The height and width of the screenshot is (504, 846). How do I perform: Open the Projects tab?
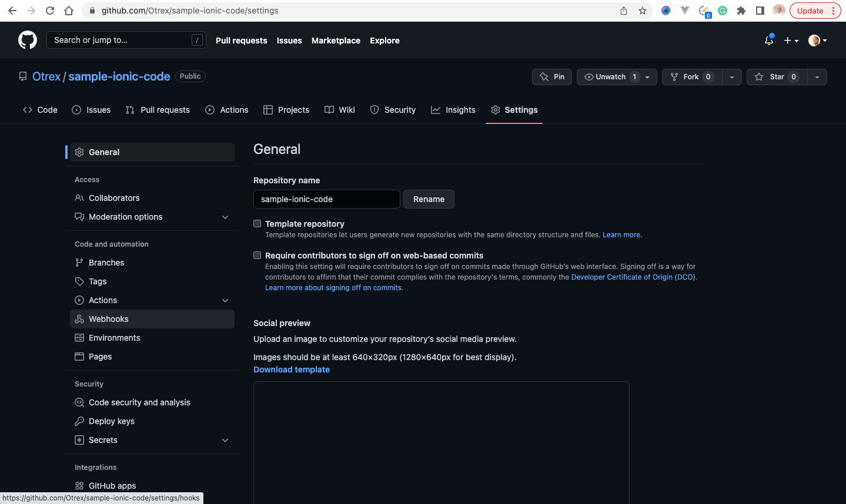(286, 110)
